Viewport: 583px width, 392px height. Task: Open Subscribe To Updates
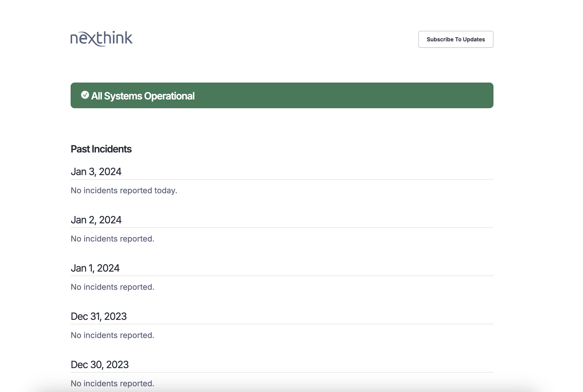(455, 39)
